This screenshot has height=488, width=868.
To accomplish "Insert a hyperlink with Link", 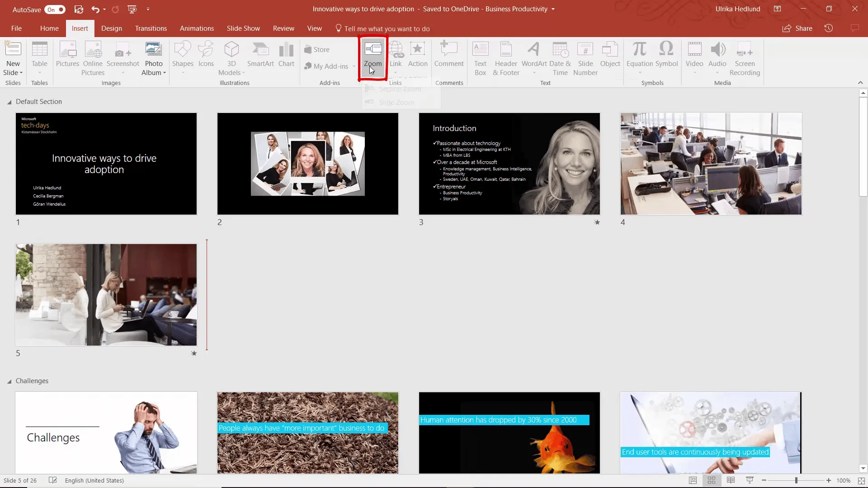I will 396,58.
